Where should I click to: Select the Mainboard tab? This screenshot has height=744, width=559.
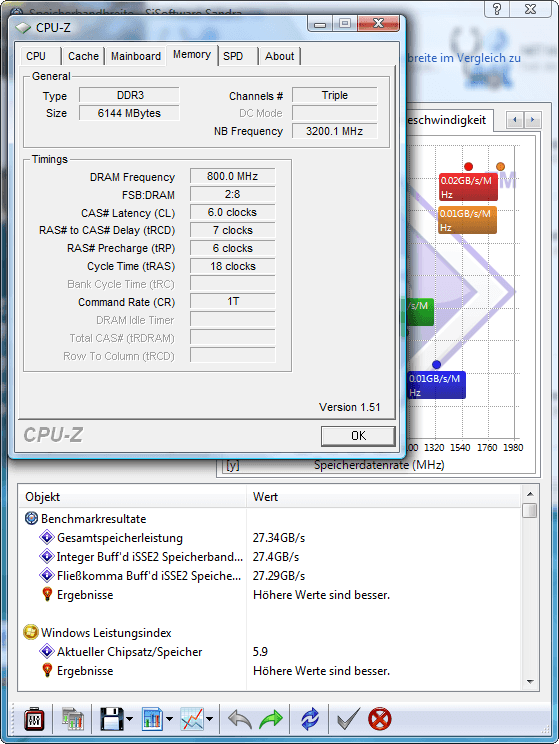[x=136, y=56]
